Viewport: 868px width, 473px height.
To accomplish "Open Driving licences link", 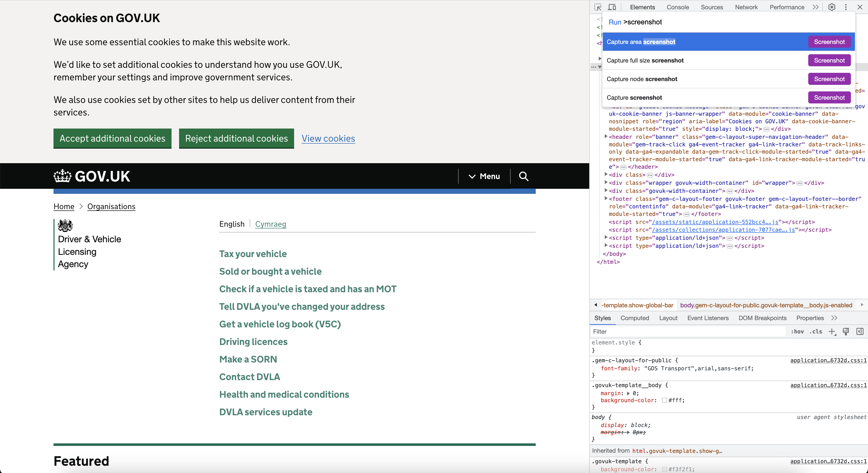I will pos(253,342).
